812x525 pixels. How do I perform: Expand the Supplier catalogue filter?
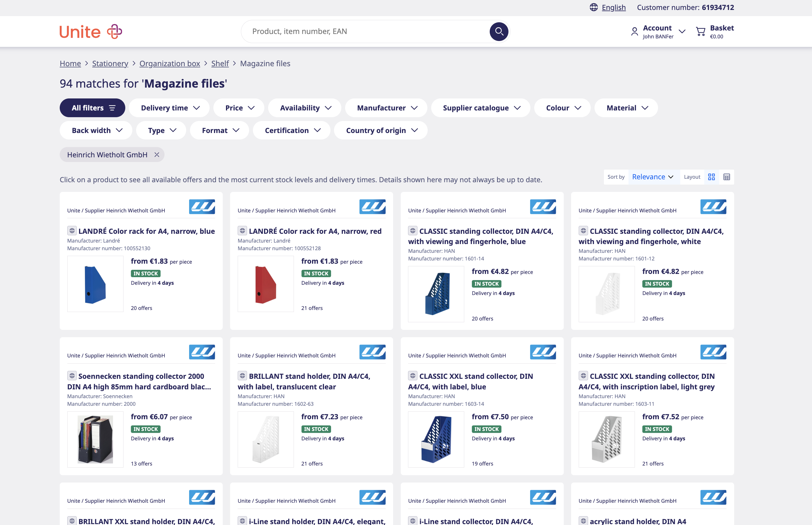[x=481, y=108]
